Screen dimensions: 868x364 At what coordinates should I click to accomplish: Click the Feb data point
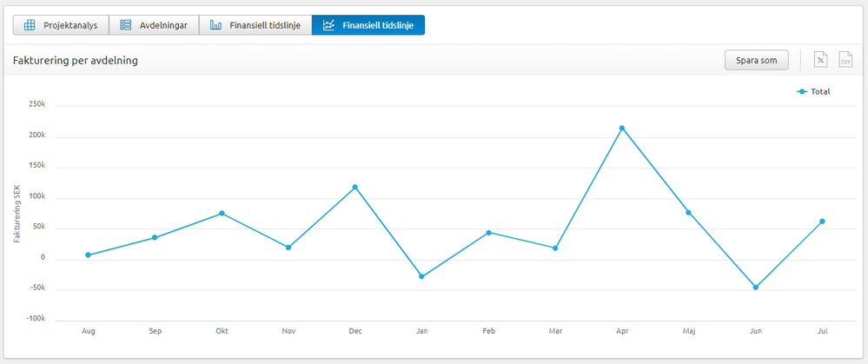click(489, 233)
